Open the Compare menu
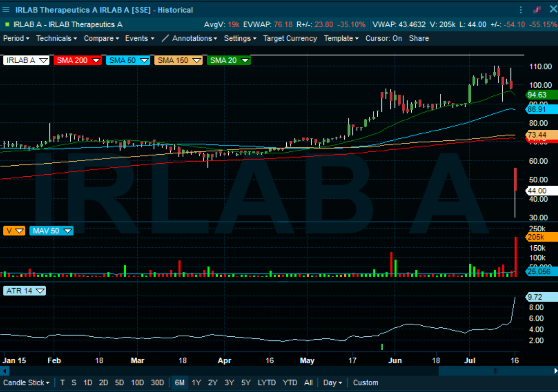558x392 pixels. point(101,38)
